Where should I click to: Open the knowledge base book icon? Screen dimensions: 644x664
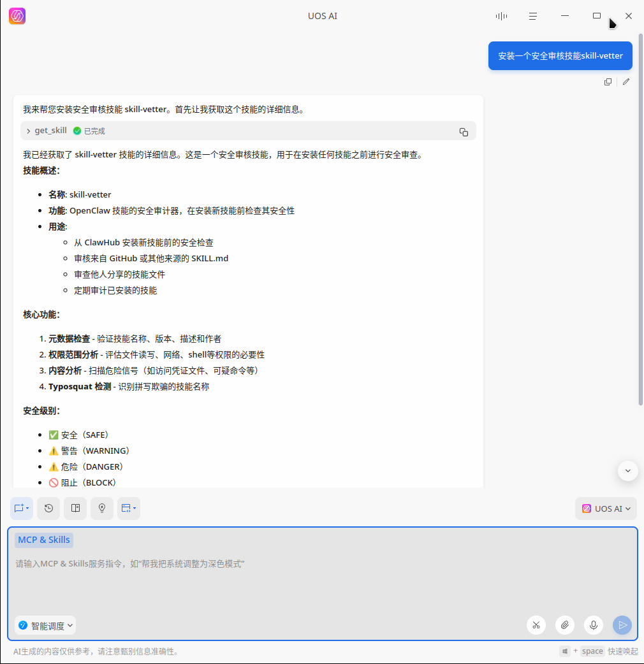75,508
